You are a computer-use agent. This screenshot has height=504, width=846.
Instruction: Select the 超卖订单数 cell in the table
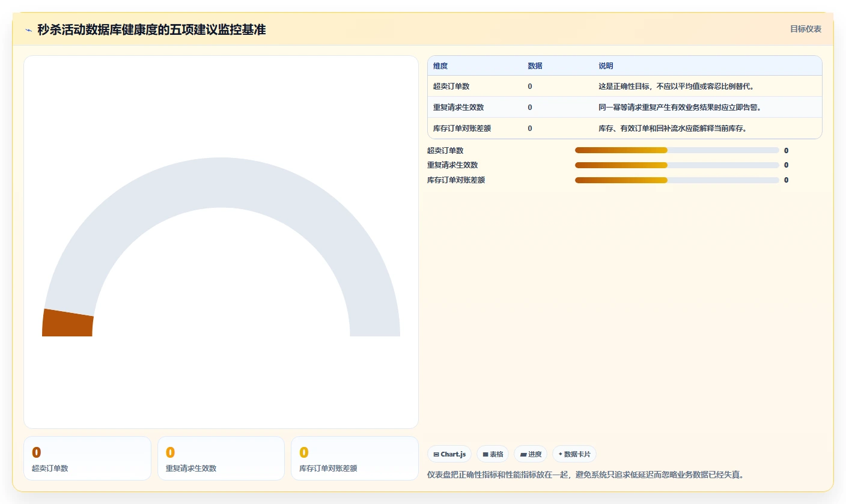coord(451,87)
